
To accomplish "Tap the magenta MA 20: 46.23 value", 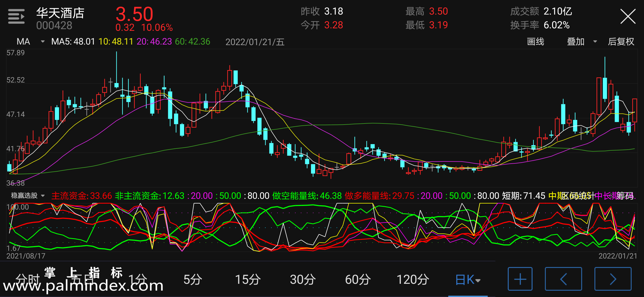I will [x=154, y=42].
